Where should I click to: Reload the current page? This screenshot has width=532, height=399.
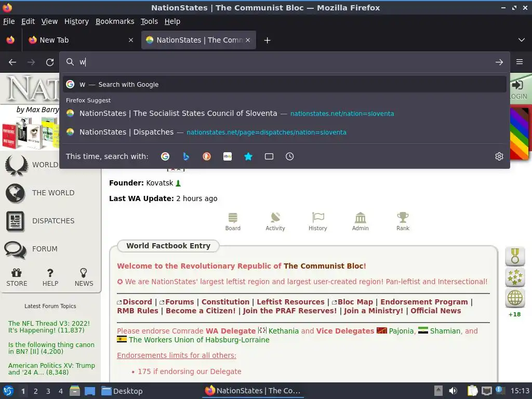50,62
